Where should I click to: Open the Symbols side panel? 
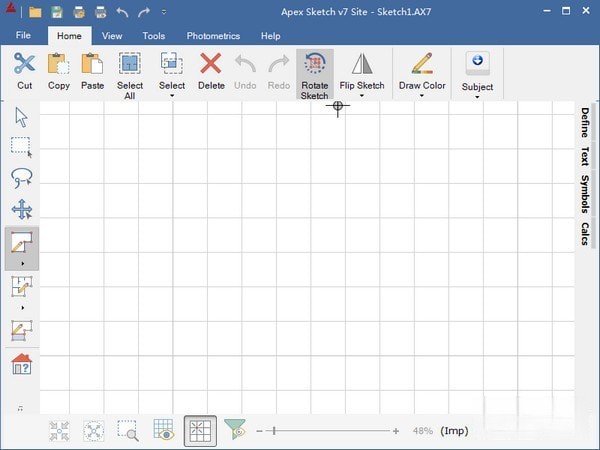tap(585, 194)
